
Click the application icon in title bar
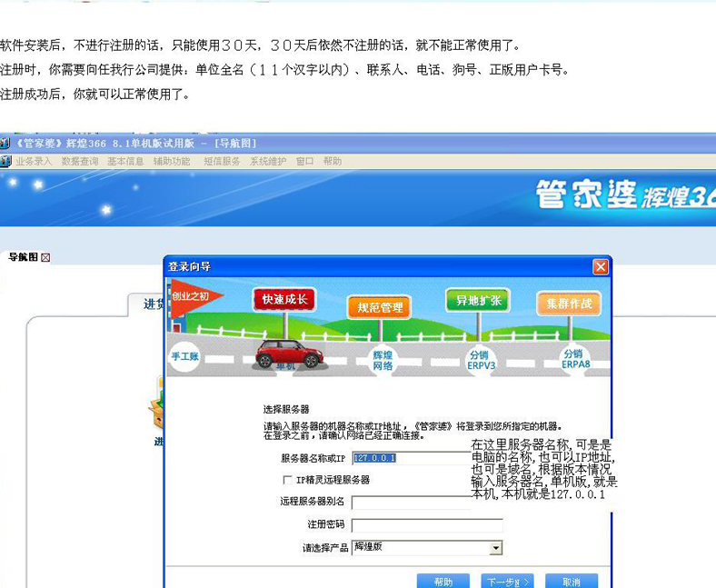point(5,144)
